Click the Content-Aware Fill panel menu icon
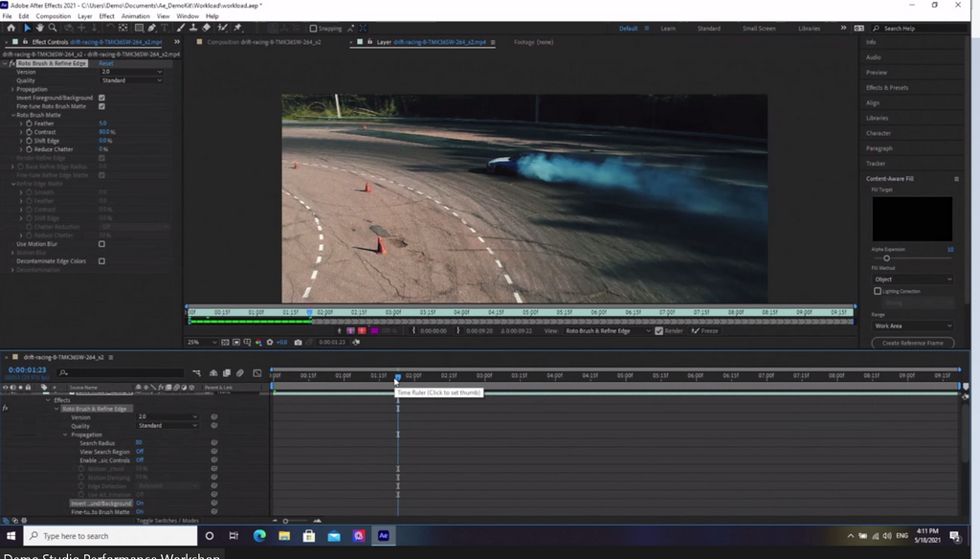This screenshot has width=980, height=559. coord(956,179)
